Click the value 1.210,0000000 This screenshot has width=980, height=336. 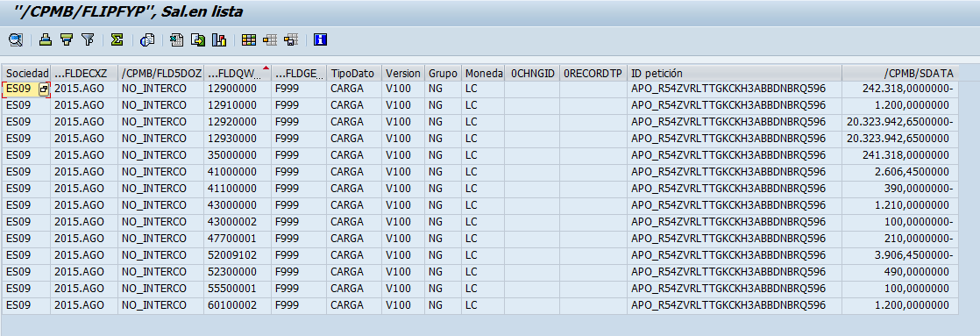912,205
